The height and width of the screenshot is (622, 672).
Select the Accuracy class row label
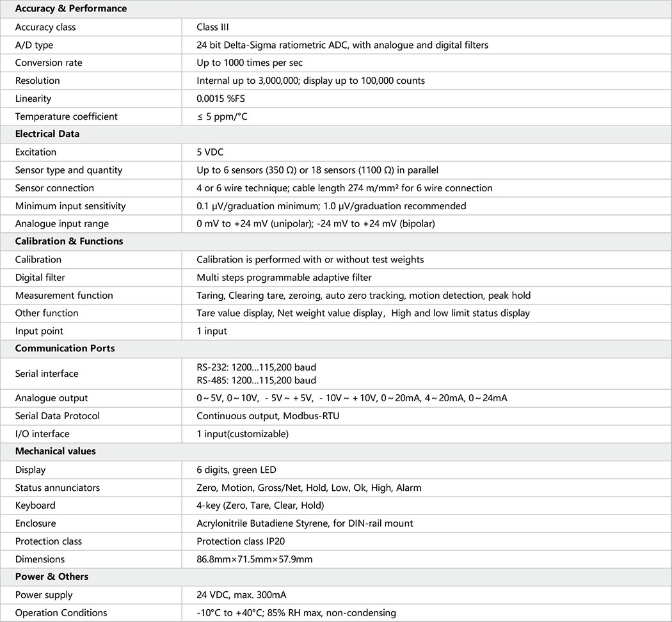[x=45, y=27]
